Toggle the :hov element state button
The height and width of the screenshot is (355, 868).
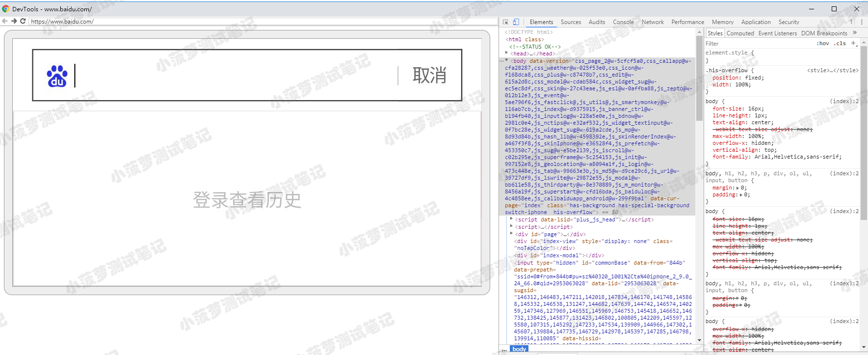pyautogui.click(x=823, y=43)
